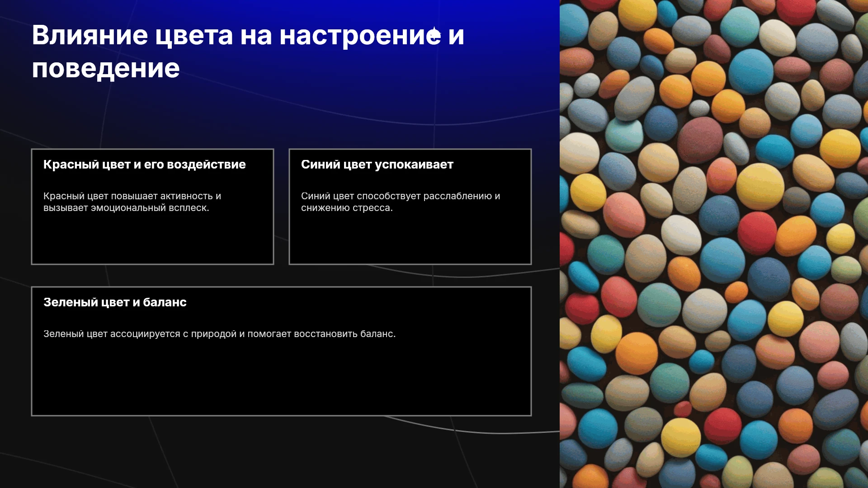Click the colorful pebbles image on the right

click(x=714, y=244)
